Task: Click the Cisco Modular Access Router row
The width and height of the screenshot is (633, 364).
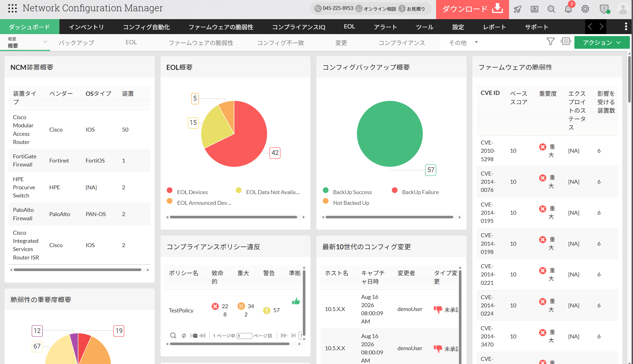Action: click(80, 130)
